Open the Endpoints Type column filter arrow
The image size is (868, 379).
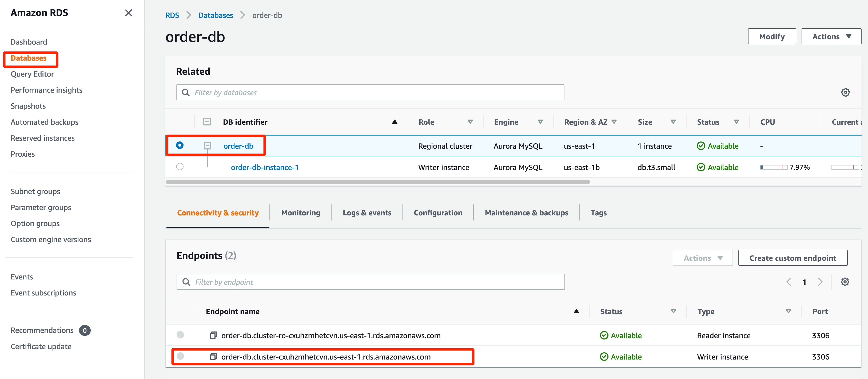(788, 311)
